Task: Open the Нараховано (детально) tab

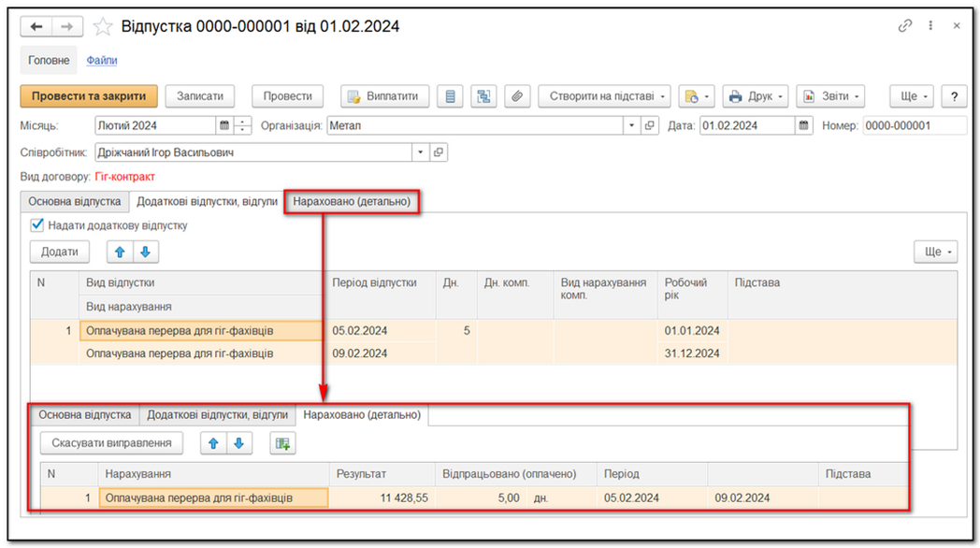Action: pos(352,201)
